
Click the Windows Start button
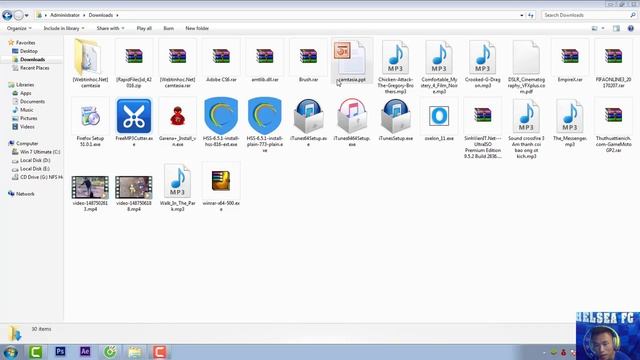click(x=10, y=352)
